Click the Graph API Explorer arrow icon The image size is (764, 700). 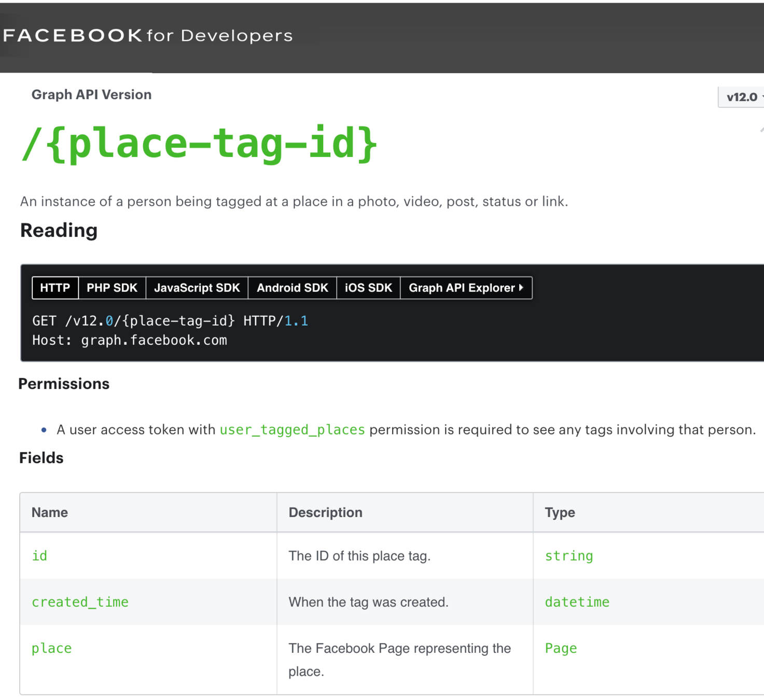coord(521,288)
